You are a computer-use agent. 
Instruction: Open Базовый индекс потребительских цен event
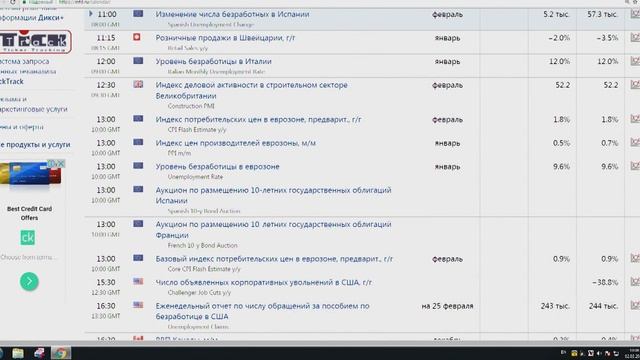pos(274,259)
